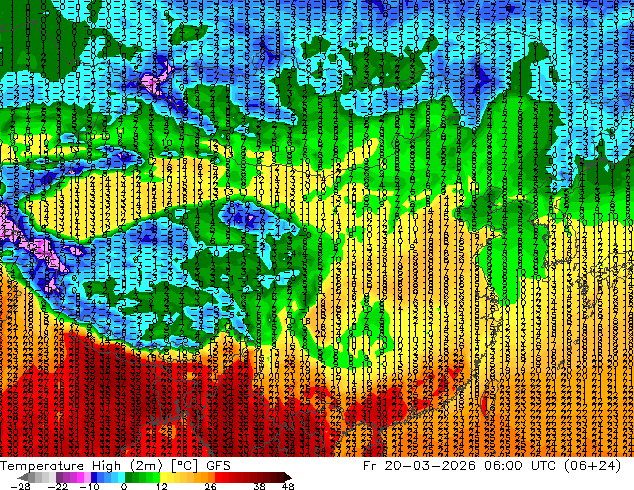Click the '-10' legend label
This screenshot has width=634, height=490.
pos(89,486)
